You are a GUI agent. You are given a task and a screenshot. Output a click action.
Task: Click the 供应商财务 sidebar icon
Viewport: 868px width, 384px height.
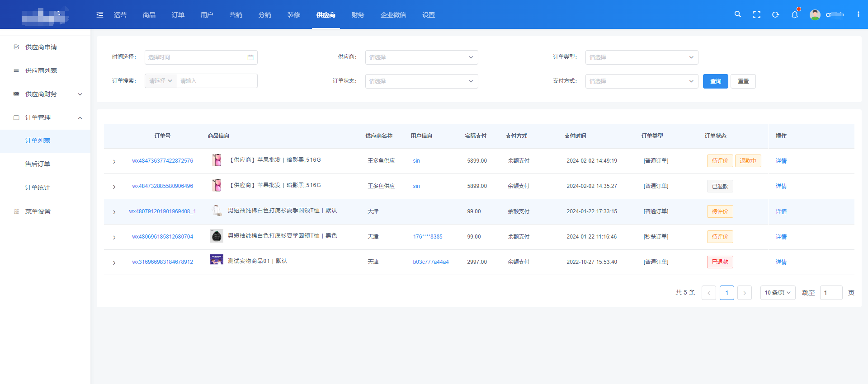(16, 94)
